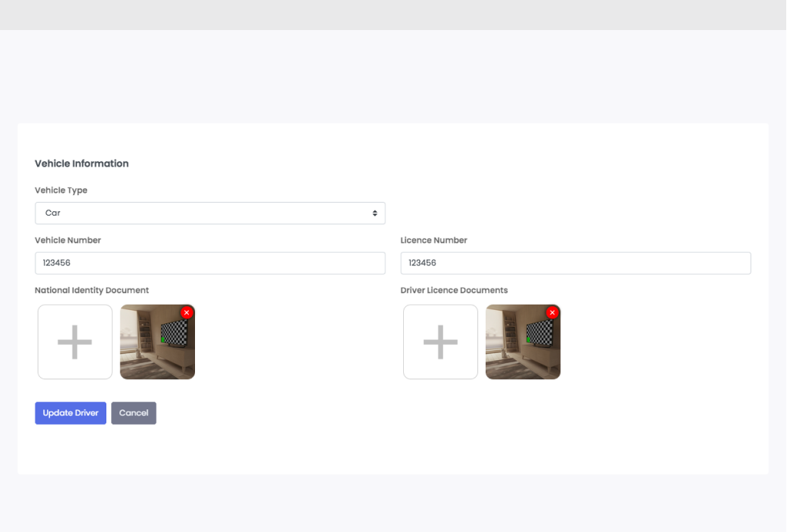Click the Licence Number label
Screen dimensions: 787x532
434,241
